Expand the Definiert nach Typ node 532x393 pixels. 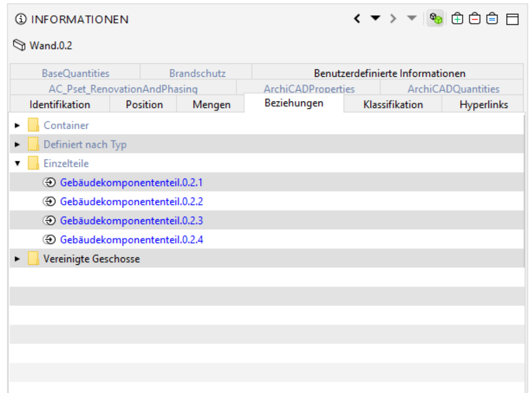click(17, 145)
